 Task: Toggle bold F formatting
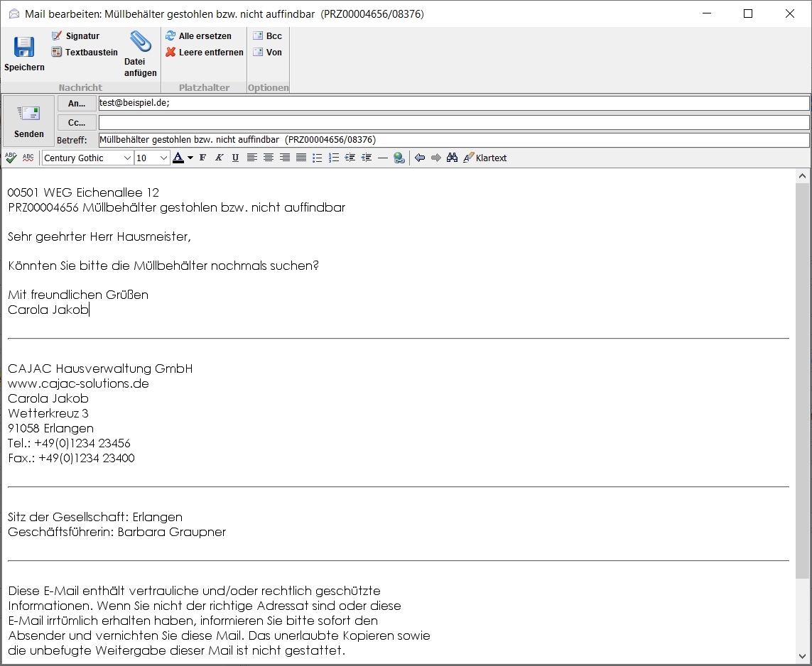[x=202, y=158]
